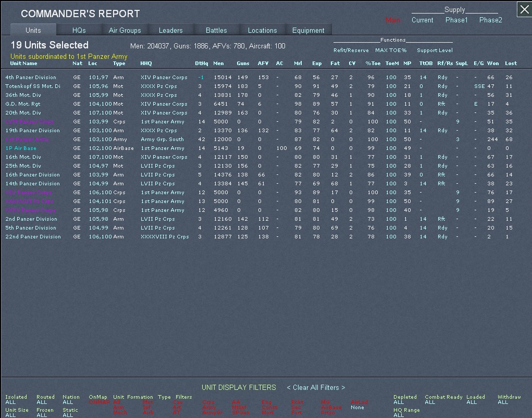Select the Phase1 supply view
The width and height of the screenshot is (532, 418).
coord(456,20)
